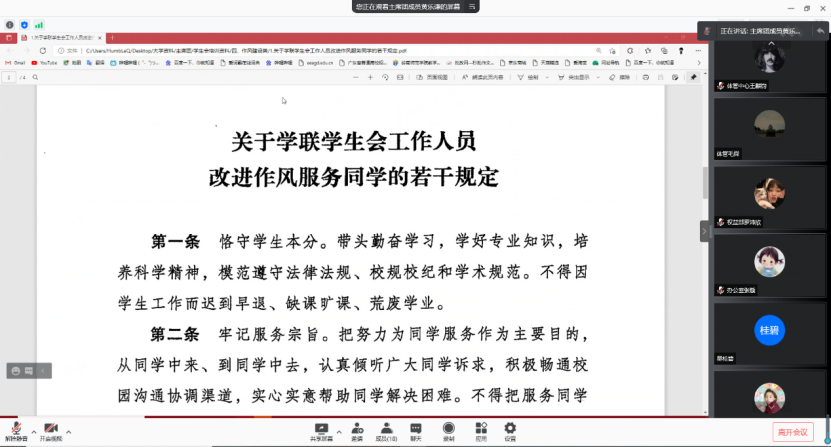Expand video options arrow beside the camera
Viewport: 831px width, 447px height.
[68, 431]
